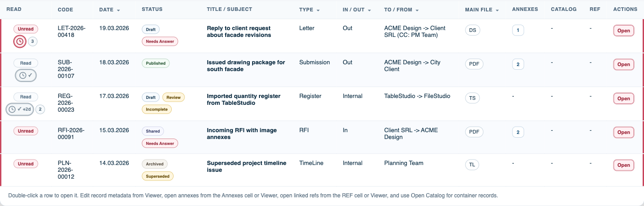Open annexes badge 2 for RFI-2026-00091

[518, 132]
